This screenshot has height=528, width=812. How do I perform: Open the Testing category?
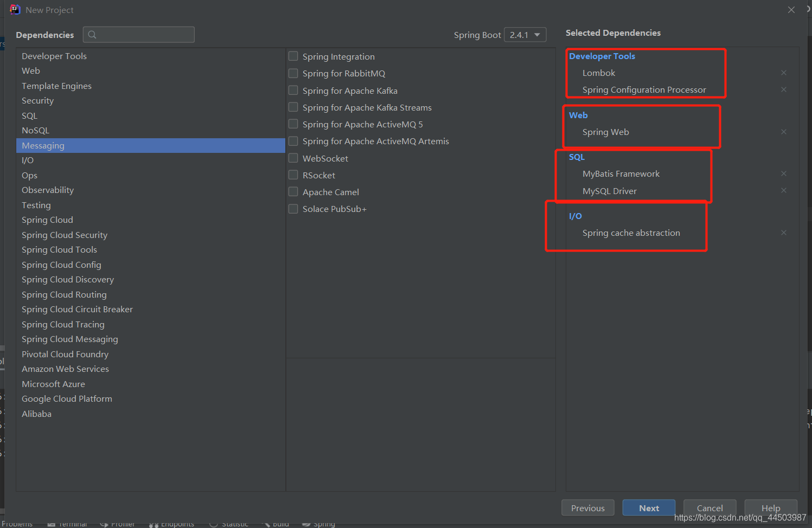pos(151,205)
